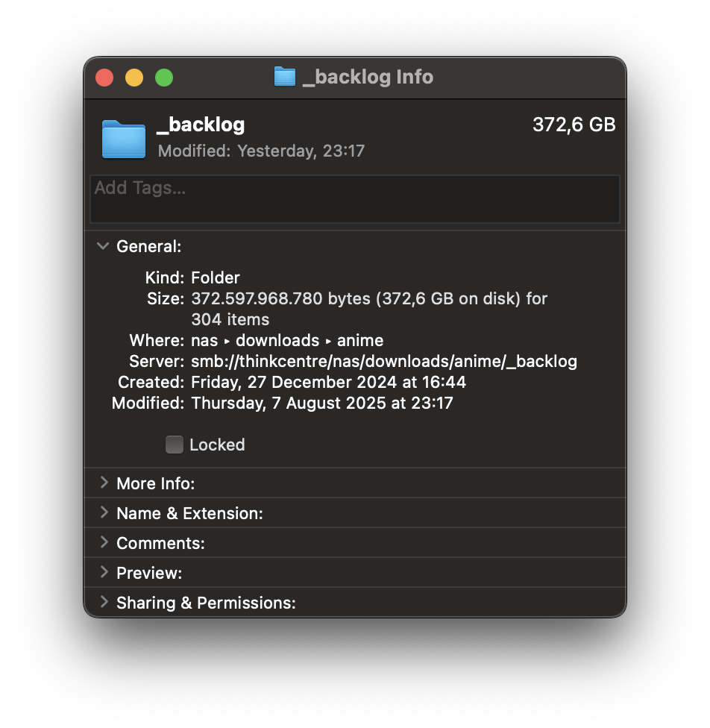
Task: Select the Kind value 'Folder'
Action: (x=216, y=277)
